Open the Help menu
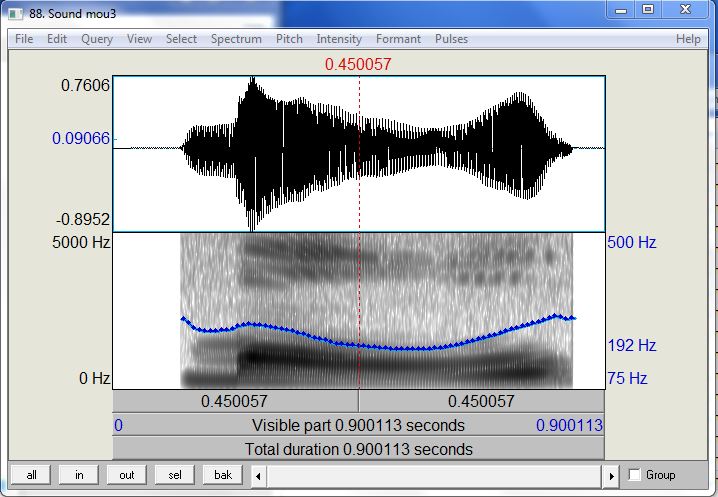The image size is (718, 497). [x=688, y=39]
